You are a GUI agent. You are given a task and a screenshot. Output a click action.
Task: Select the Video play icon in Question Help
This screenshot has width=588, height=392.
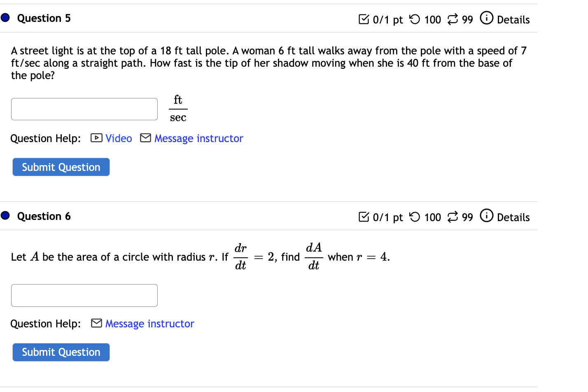[96, 138]
